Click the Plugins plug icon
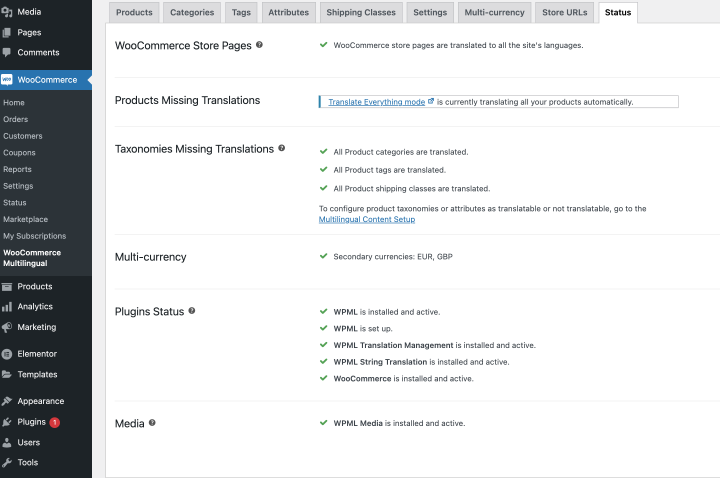720x478 pixels. [x=6, y=422]
